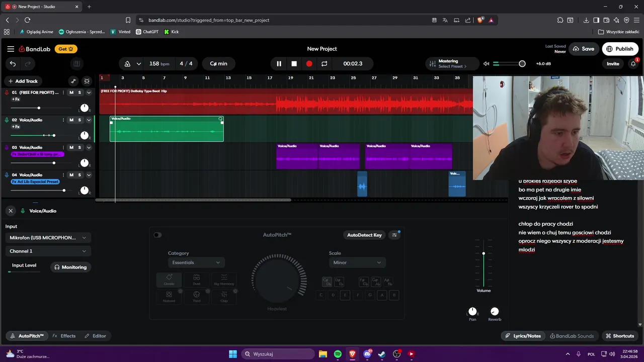
Task: Expand track 01 options chevron
Action: click(x=89, y=93)
